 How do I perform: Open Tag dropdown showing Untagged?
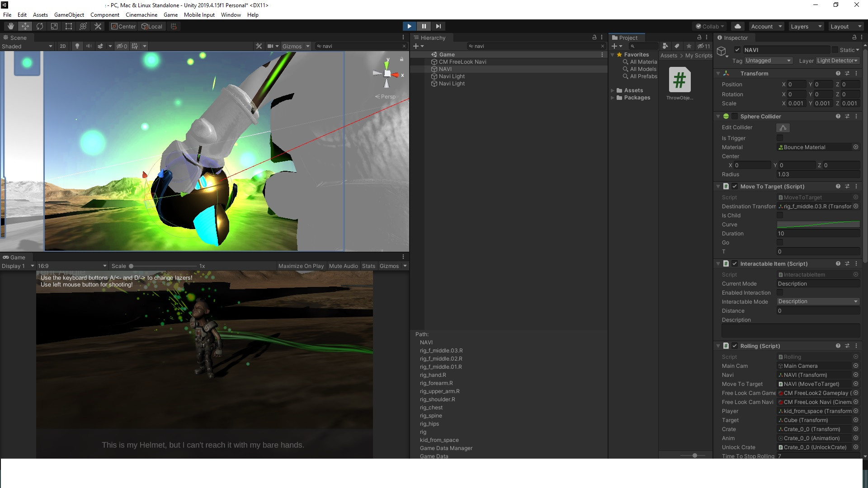tap(768, 61)
